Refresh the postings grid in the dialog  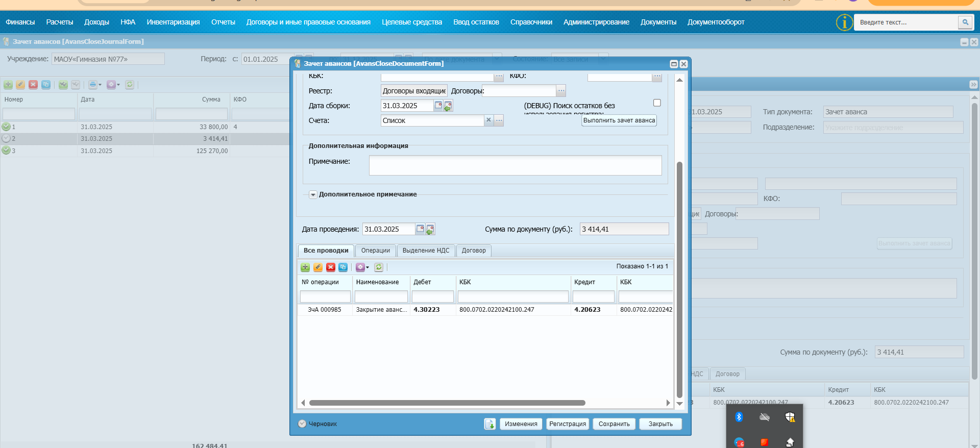379,267
